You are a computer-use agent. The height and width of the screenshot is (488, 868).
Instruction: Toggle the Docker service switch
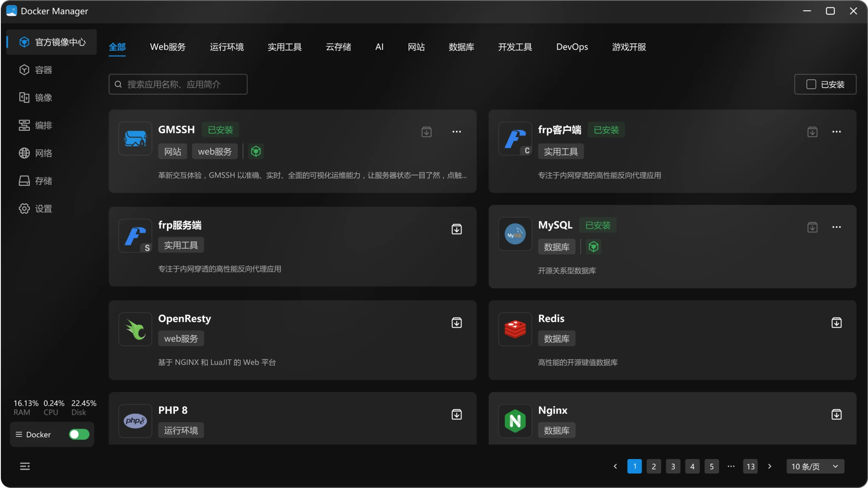(79, 434)
